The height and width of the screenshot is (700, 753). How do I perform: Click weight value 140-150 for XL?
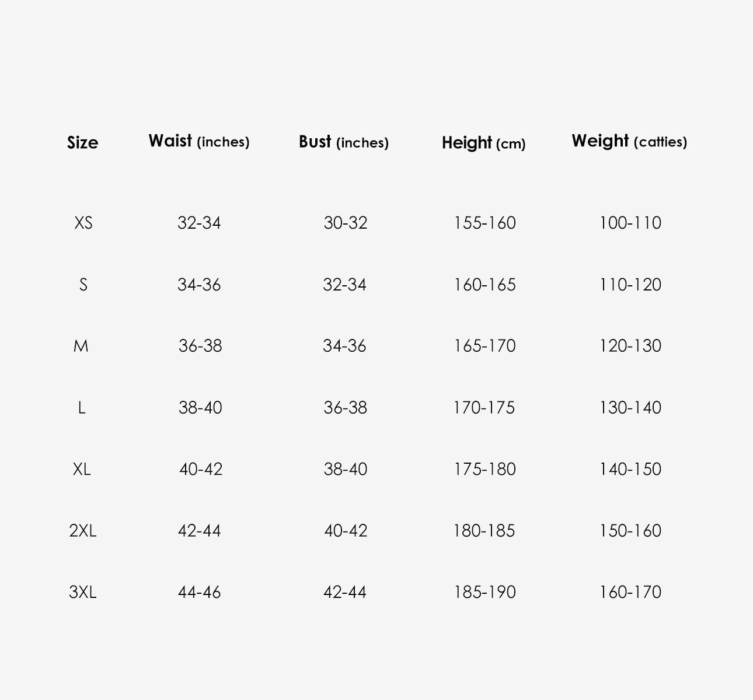point(630,469)
